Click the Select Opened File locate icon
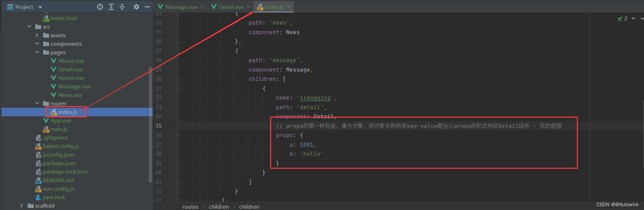This screenshot has width=644, height=210. 100,7
